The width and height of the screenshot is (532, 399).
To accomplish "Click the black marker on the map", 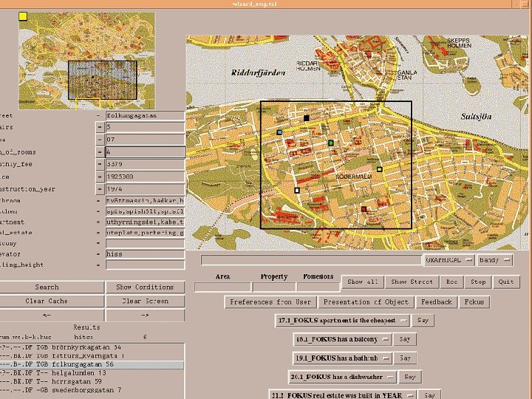I will (x=307, y=118).
